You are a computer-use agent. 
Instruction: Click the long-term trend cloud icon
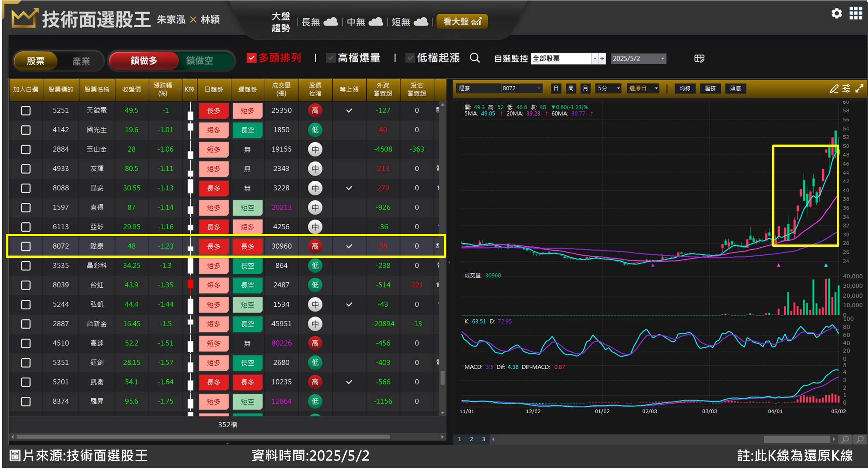pyautogui.click(x=331, y=22)
